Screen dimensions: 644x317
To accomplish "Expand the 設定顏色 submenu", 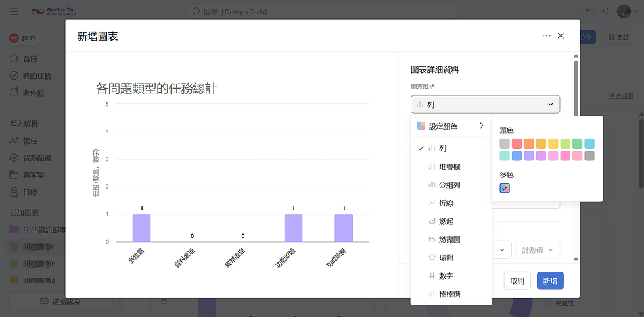I will click(x=451, y=126).
